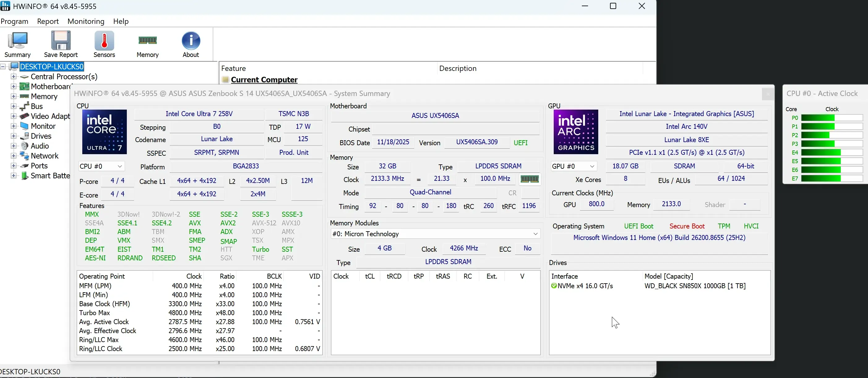868x378 pixels.
Task: Click the memory Size 32 GB field
Action: tap(388, 166)
